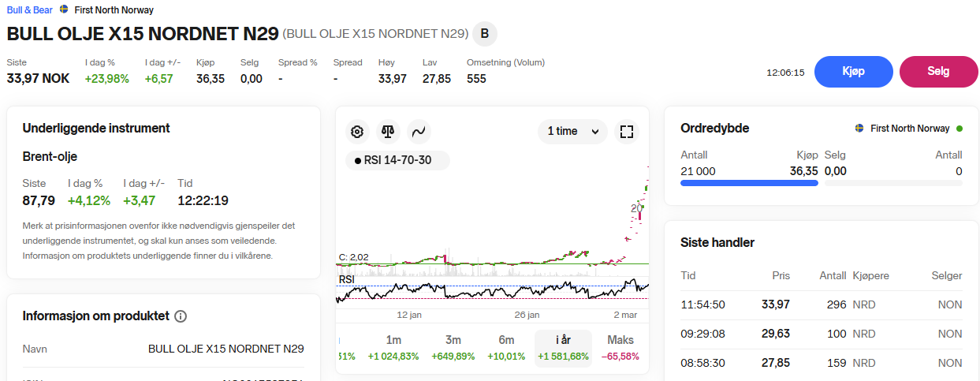Click the info icon beside Informasjon om produktet
The image size is (980, 381).
pos(181,316)
